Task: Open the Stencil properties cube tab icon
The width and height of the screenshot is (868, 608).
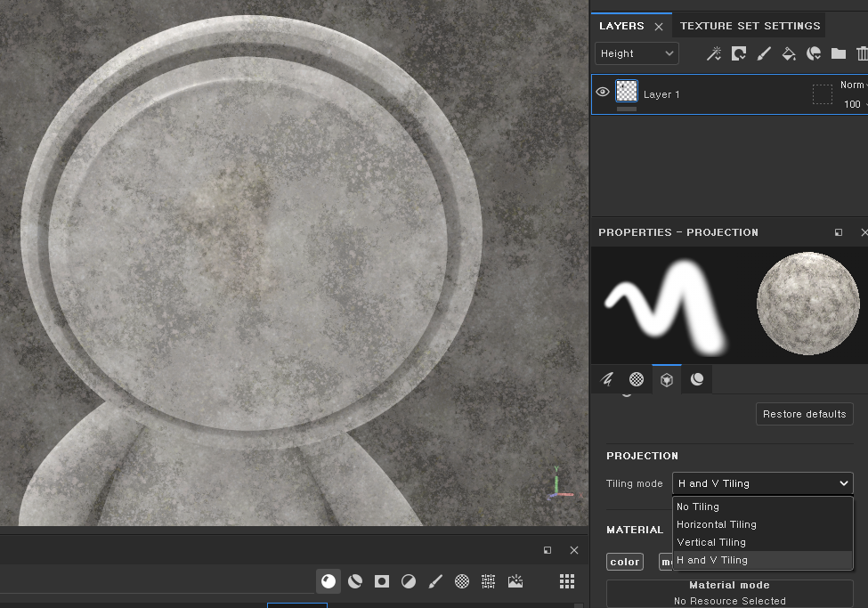Action: click(667, 380)
